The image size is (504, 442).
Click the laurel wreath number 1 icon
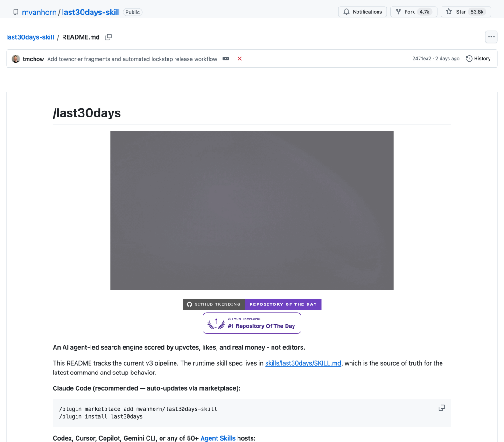tap(216, 324)
